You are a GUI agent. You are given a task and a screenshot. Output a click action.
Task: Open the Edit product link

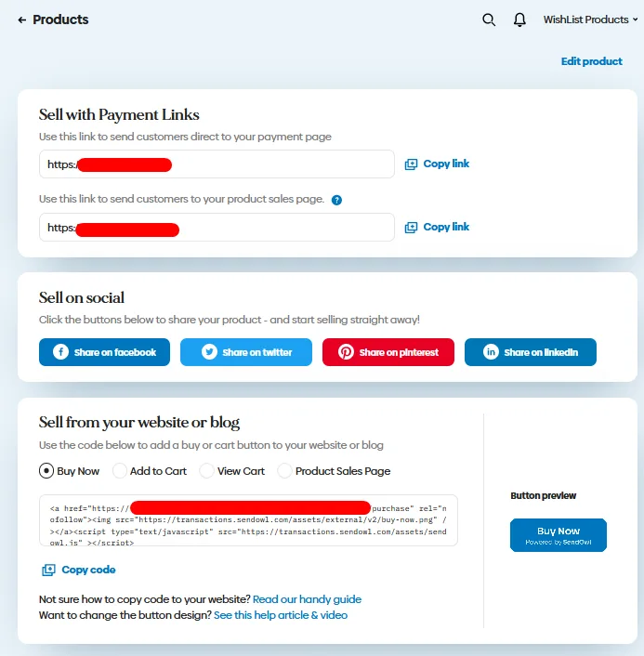coord(591,61)
